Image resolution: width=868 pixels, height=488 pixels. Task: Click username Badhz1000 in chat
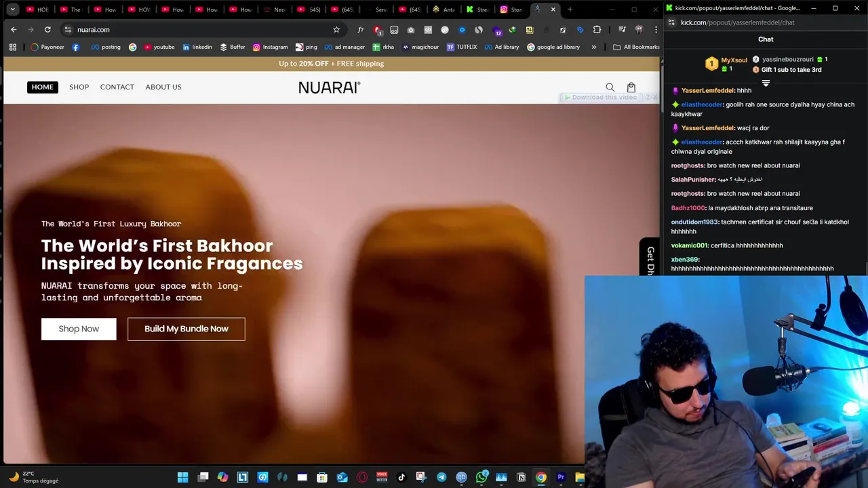pos(688,208)
